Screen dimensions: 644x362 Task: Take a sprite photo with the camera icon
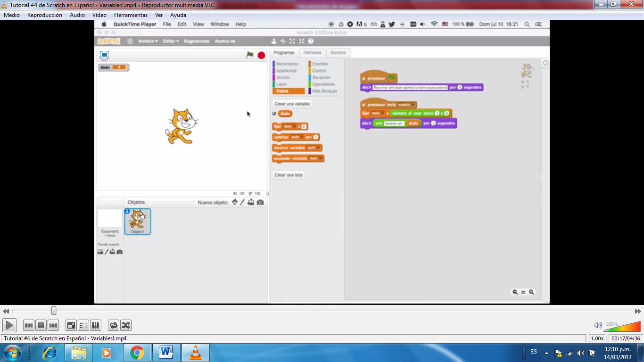260,202
